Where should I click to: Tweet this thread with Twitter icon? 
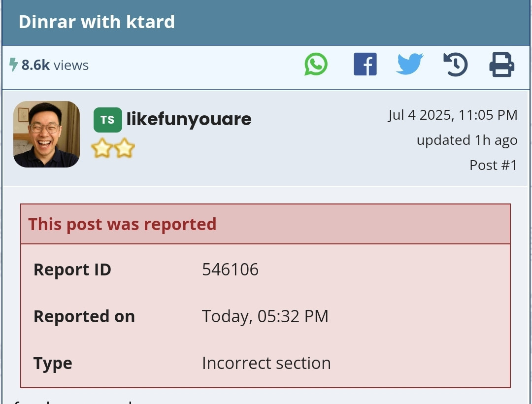pos(410,64)
